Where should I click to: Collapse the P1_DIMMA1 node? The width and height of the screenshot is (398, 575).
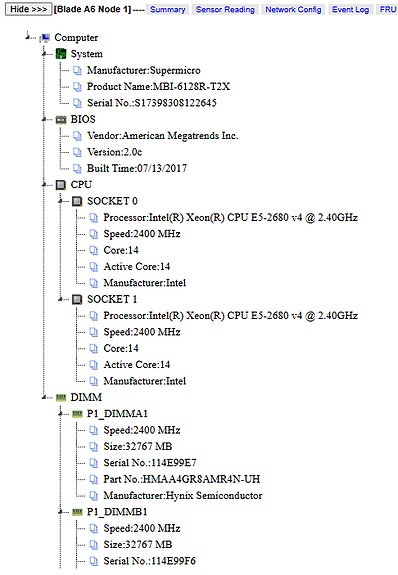tap(61, 414)
